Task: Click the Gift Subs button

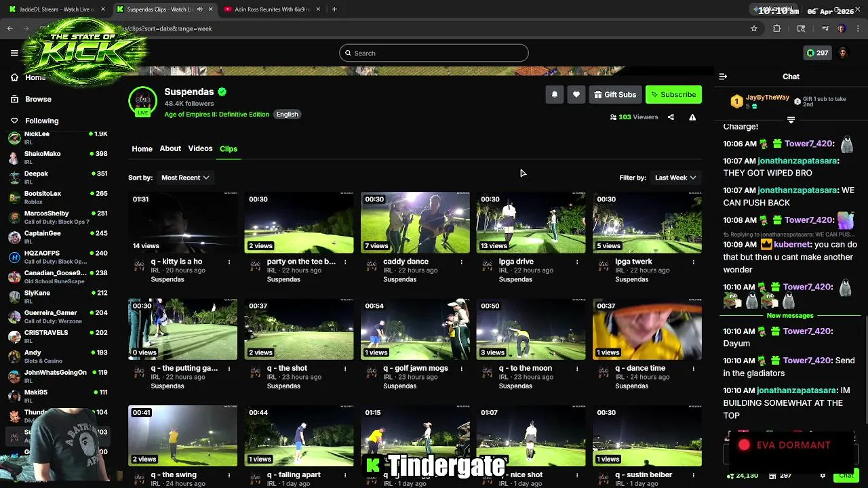Action: click(x=615, y=95)
